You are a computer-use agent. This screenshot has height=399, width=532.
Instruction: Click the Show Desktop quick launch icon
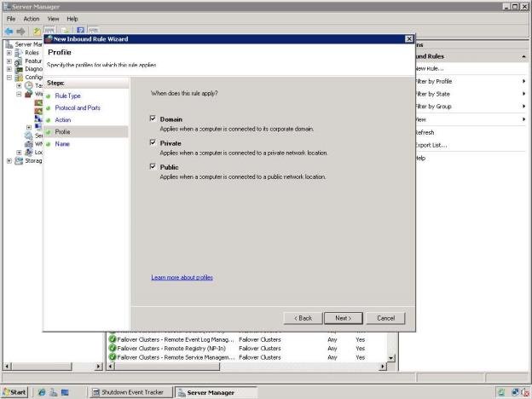tap(65, 392)
